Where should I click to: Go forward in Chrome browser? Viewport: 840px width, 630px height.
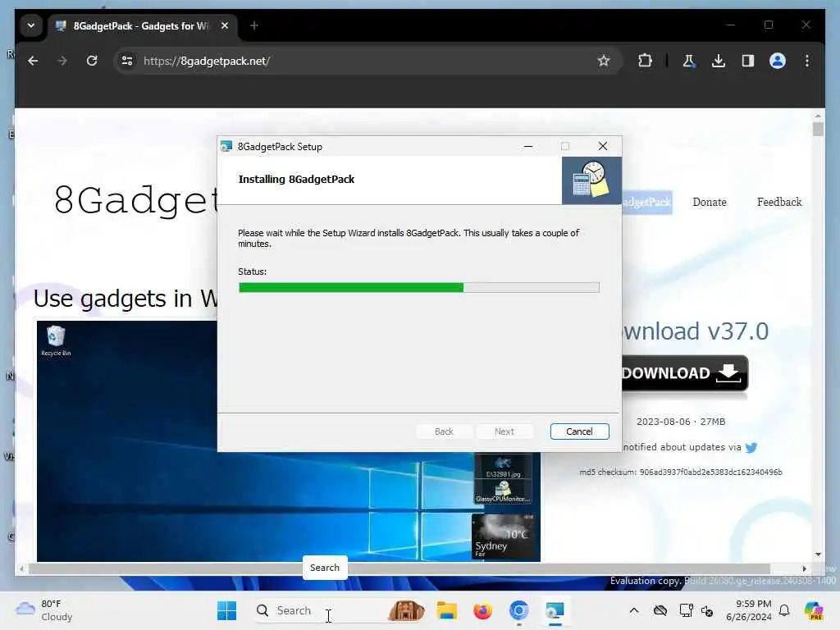pyautogui.click(x=62, y=61)
